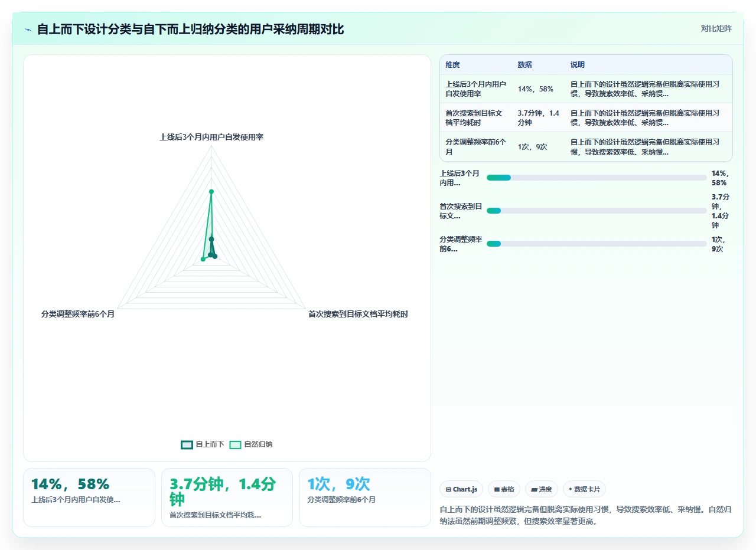Click radar axis label 首次搜索到目标文档平均耗时
756x550 pixels.
(358, 314)
